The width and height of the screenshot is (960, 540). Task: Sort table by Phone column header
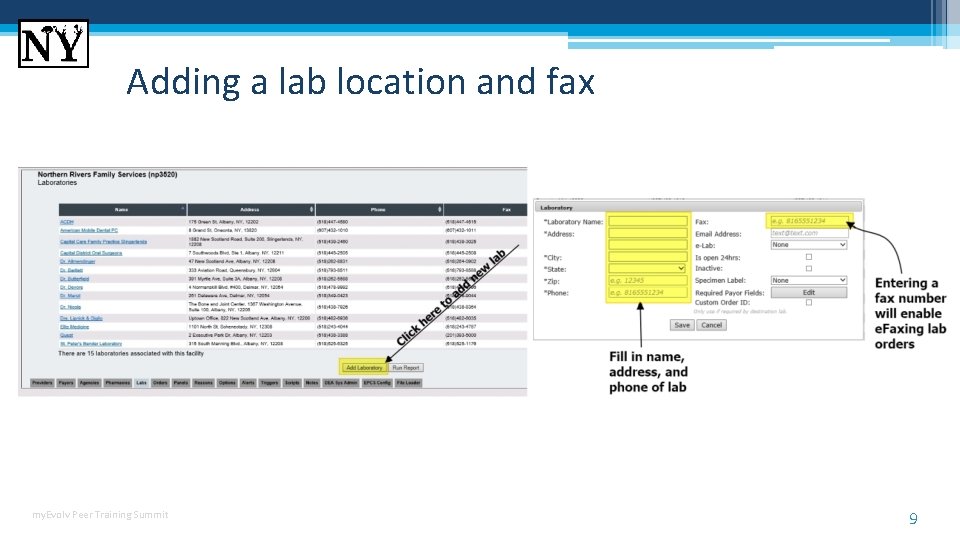coord(379,210)
